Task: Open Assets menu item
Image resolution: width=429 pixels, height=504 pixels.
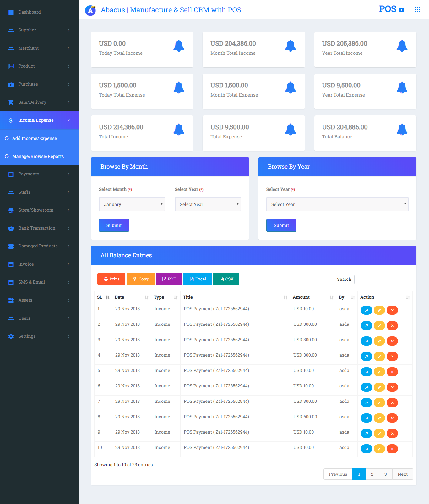Action: click(x=39, y=300)
